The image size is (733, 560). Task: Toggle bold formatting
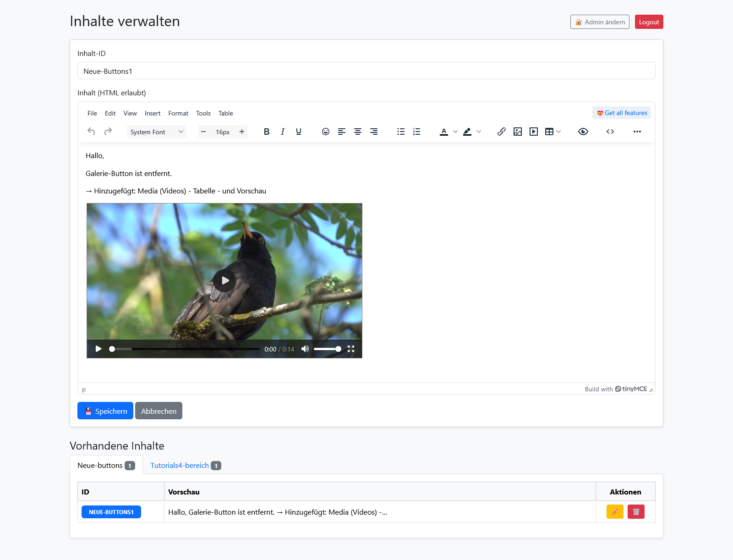pyautogui.click(x=267, y=132)
